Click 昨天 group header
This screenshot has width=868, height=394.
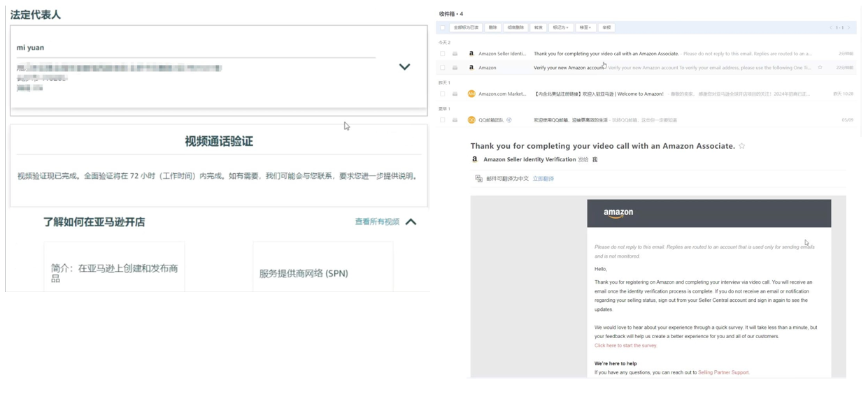[x=443, y=82]
